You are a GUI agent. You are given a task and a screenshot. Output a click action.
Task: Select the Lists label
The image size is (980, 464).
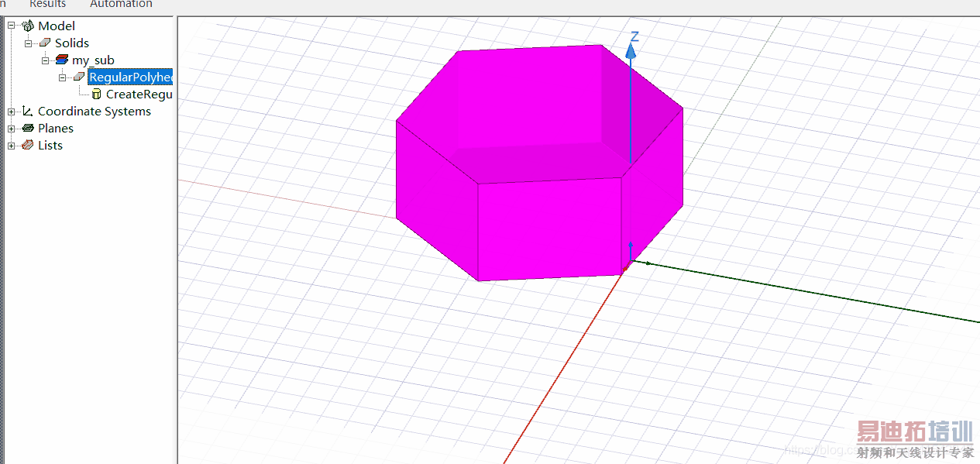(x=50, y=145)
